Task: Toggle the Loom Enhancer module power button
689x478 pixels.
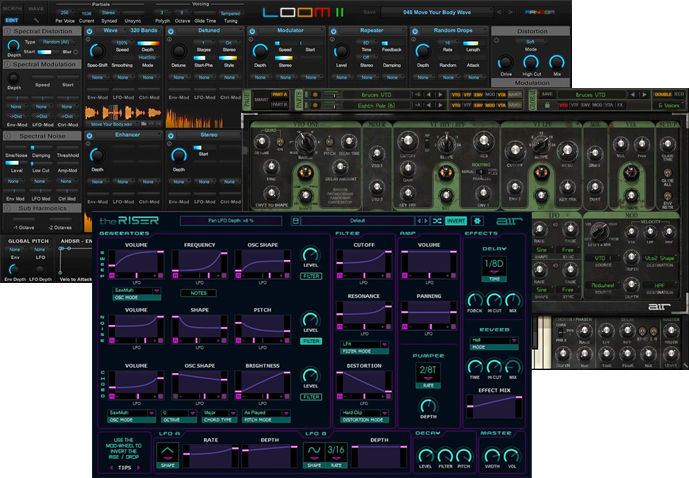Action: (x=90, y=136)
